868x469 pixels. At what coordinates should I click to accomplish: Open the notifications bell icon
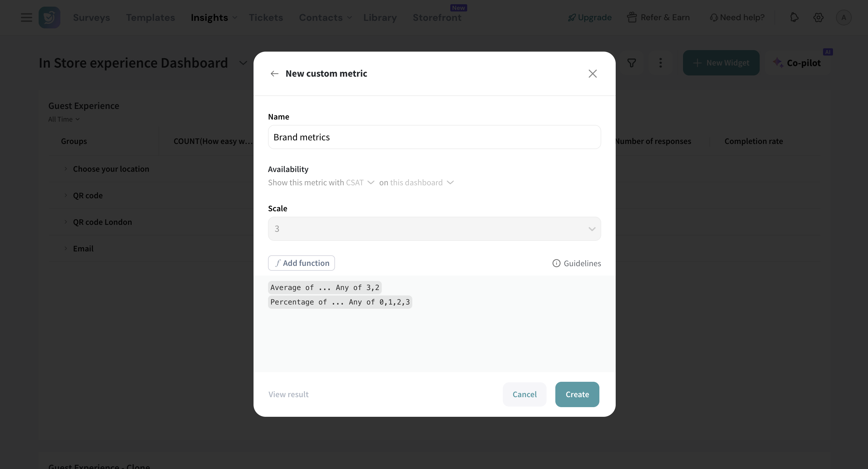pos(794,18)
